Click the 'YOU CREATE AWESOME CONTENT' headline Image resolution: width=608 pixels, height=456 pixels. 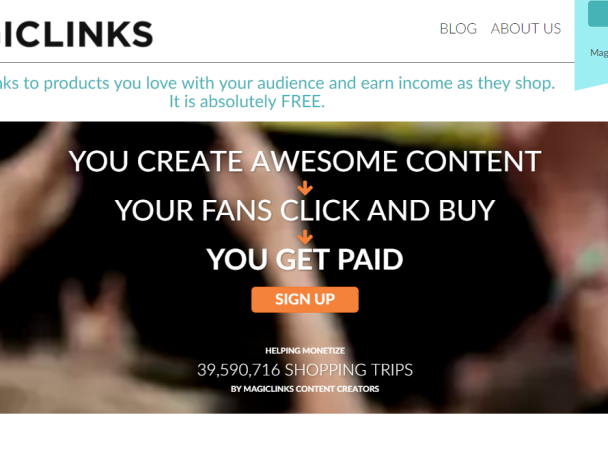point(305,161)
